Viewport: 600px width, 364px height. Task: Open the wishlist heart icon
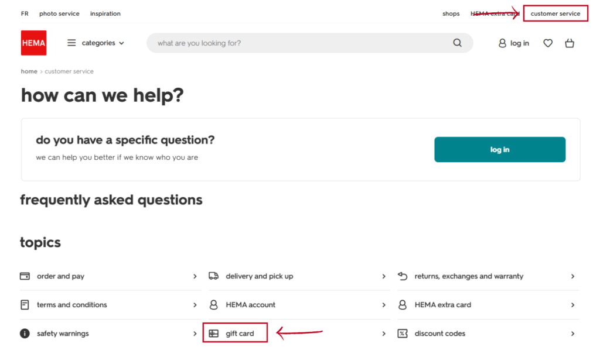tap(548, 43)
